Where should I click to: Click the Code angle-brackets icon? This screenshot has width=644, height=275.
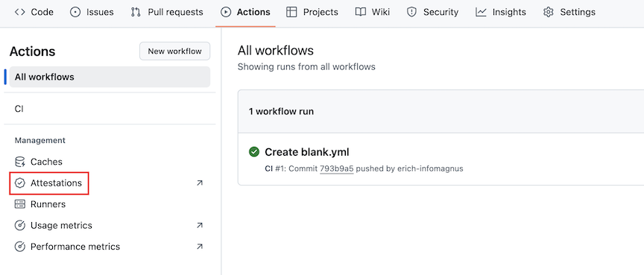coord(19,13)
